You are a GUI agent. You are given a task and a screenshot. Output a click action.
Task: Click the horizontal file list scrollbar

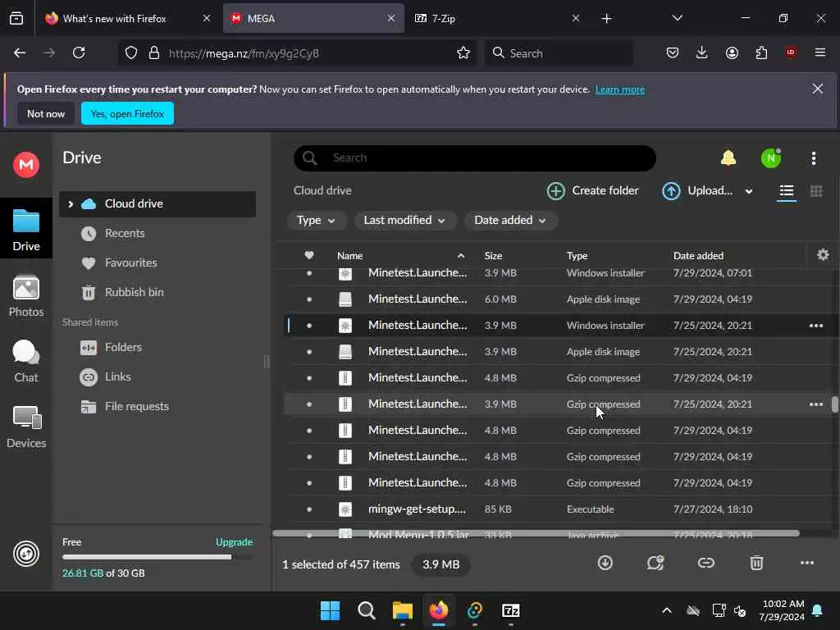pos(536,533)
